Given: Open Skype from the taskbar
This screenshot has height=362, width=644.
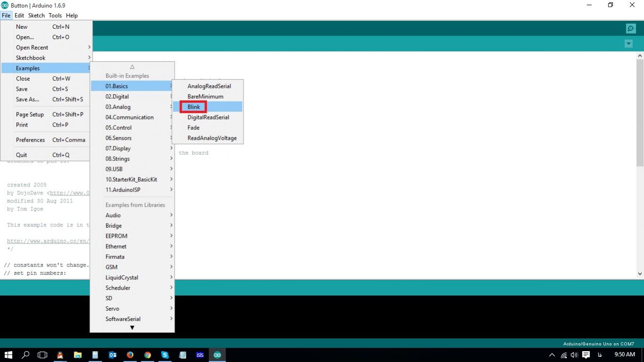Looking at the screenshot, I should point(165,355).
